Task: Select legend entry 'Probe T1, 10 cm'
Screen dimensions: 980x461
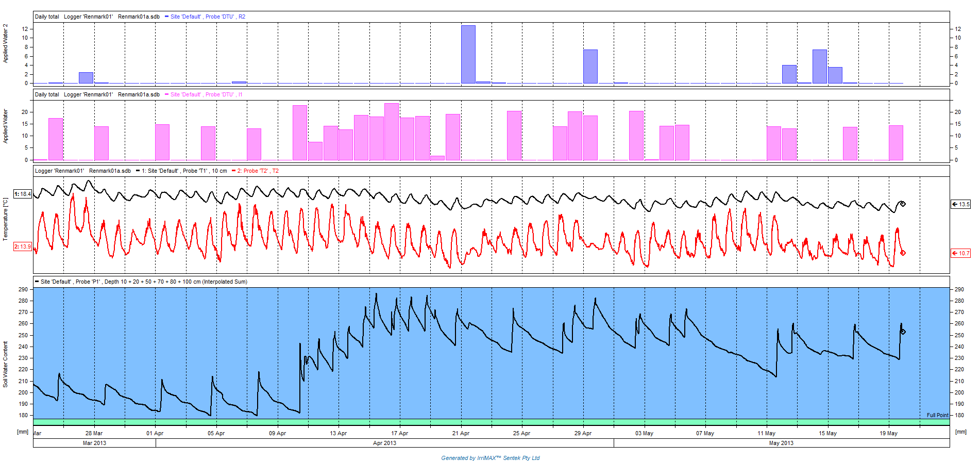Action: pyautogui.click(x=184, y=171)
